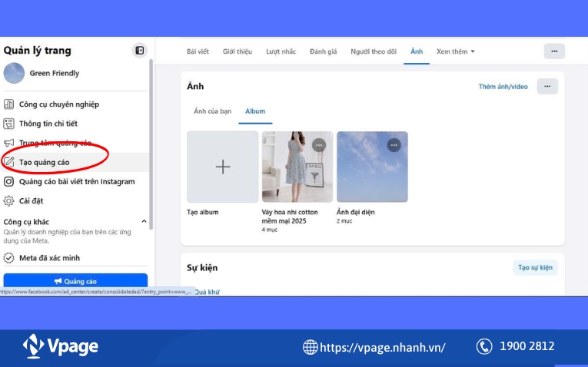Open options on Váy hoa nhí album
Screen dimensions: 588x367
pyautogui.click(x=319, y=145)
